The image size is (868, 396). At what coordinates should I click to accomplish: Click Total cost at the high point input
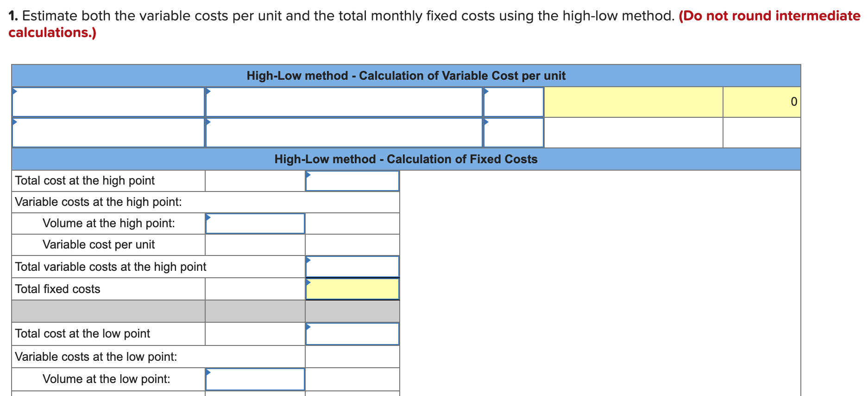pyautogui.click(x=352, y=181)
